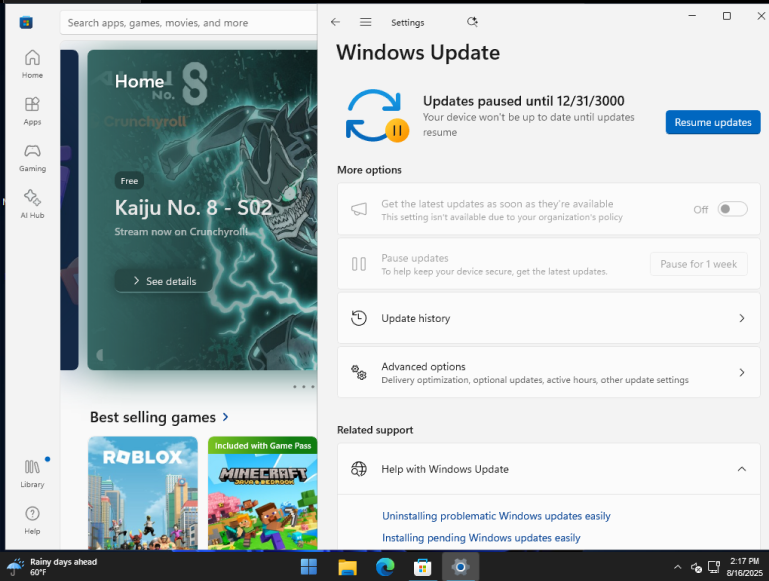The height and width of the screenshot is (581, 769).
Task: Click the Microsoft Store logo icon
Action: click(26, 23)
